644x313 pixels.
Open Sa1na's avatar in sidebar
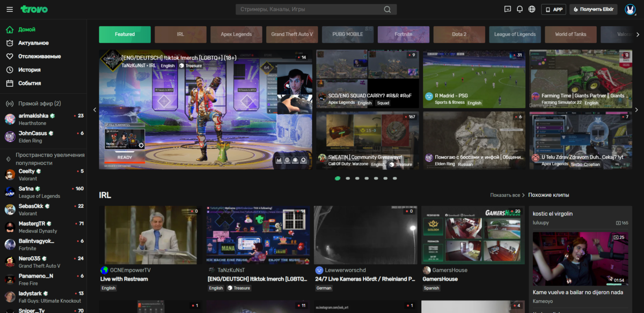point(10,192)
